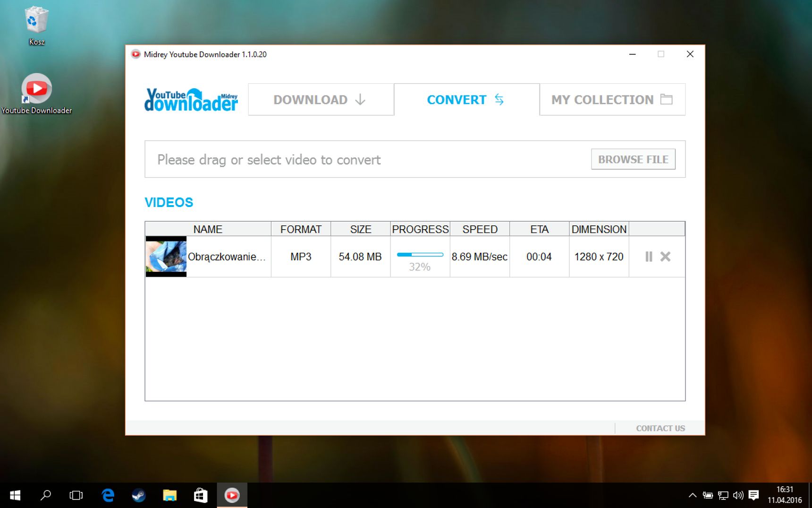Open Steam from the taskbar
This screenshot has height=508, width=812.
pyautogui.click(x=139, y=495)
